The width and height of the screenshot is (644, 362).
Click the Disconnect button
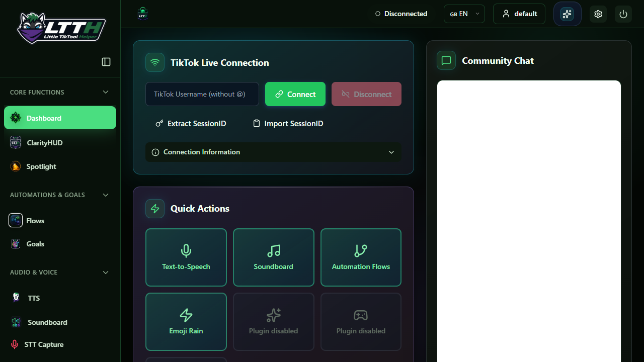366,94
